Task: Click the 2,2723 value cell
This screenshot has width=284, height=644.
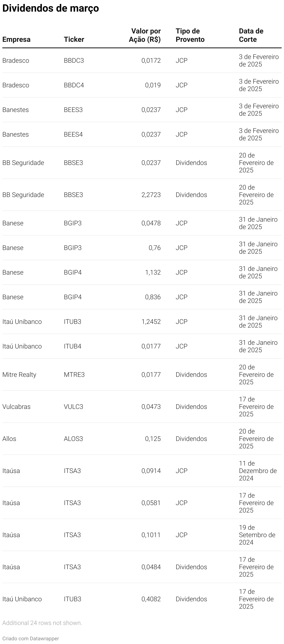Action: [x=151, y=195]
